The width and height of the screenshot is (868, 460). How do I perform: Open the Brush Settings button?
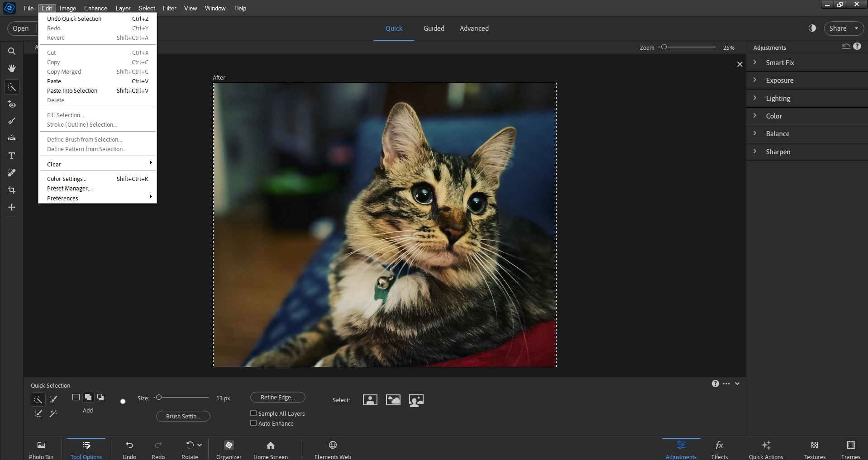[x=183, y=416]
